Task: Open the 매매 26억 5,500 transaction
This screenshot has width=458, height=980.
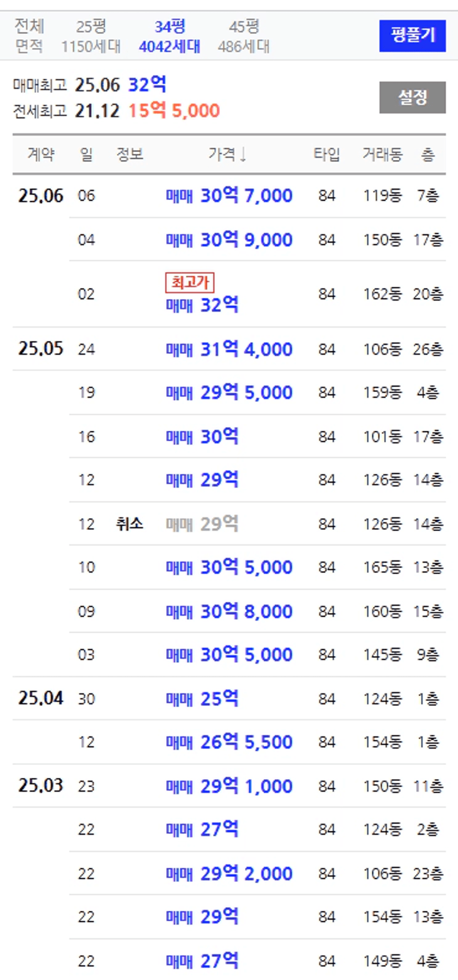Action: click(x=257, y=742)
